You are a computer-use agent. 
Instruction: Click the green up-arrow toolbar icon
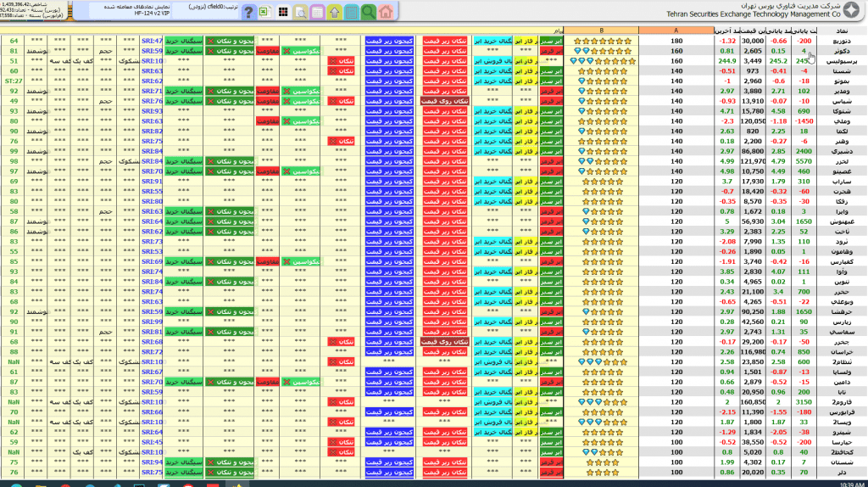334,12
